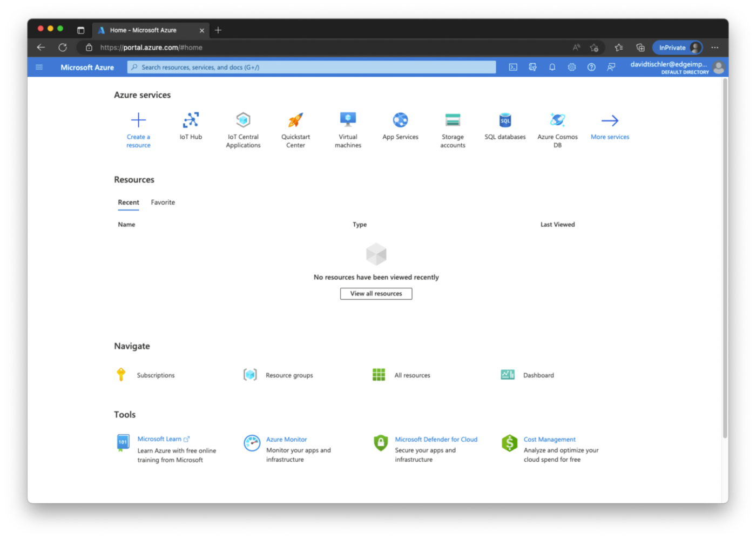Click the Dashboard navigate label
The image size is (756, 540).
538,375
